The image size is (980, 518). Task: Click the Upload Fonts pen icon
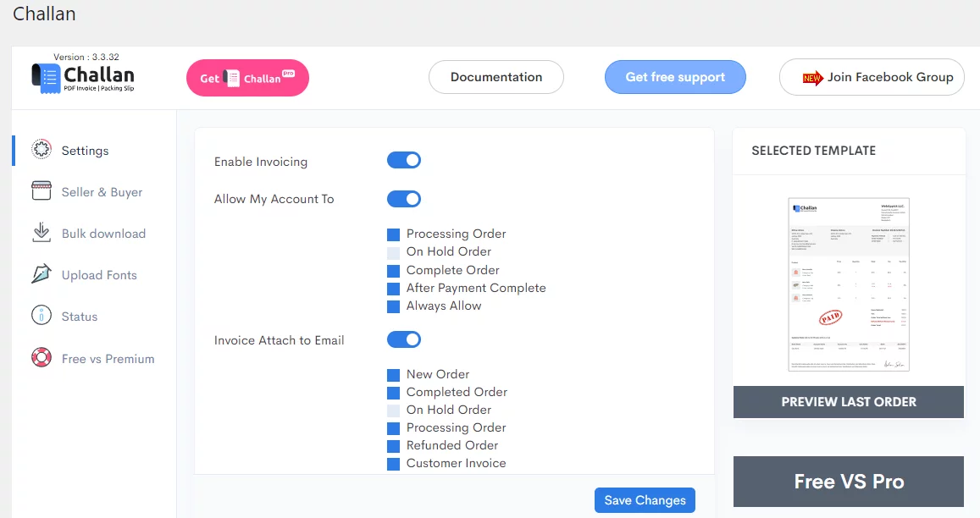click(42, 273)
